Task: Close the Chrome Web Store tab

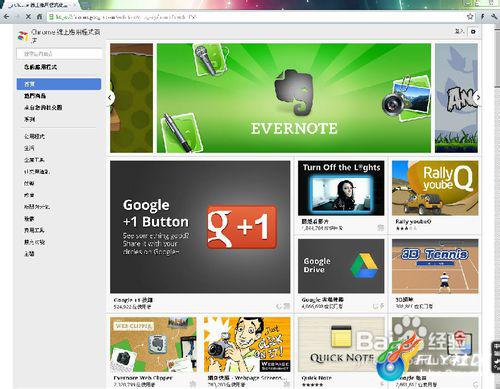Action: (75, 4)
